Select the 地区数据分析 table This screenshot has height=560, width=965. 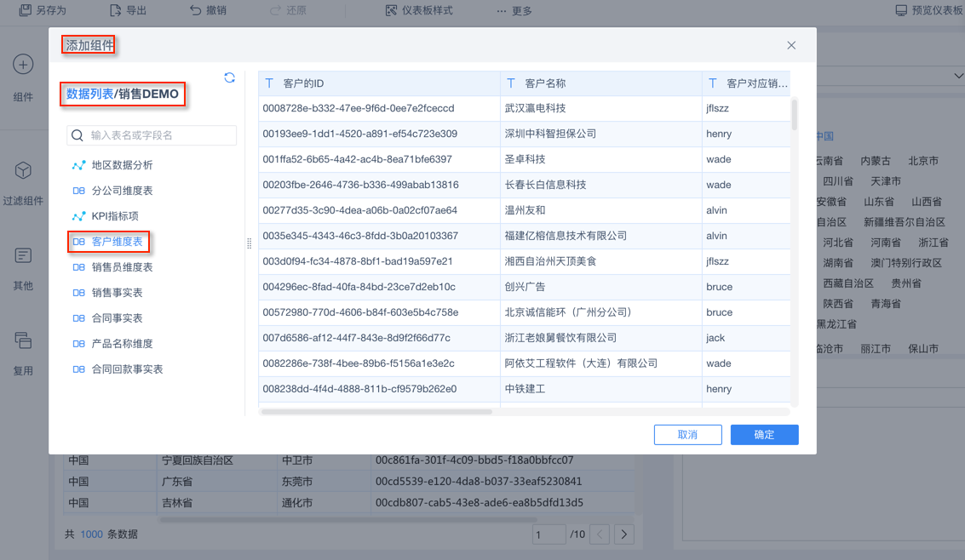(x=122, y=165)
